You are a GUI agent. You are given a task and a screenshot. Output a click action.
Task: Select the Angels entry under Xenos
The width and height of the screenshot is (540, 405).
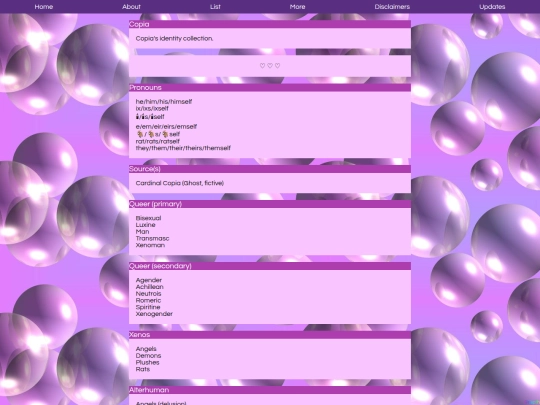point(146,349)
